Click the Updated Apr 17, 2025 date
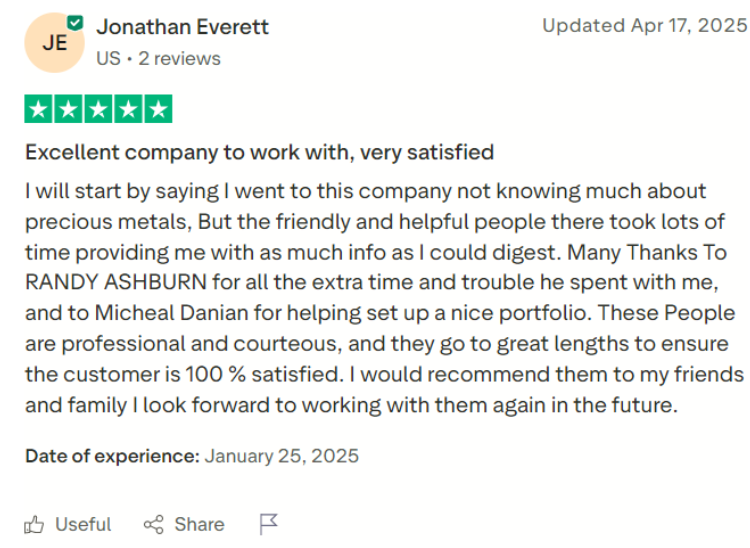This screenshot has width=750, height=548. point(644,25)
